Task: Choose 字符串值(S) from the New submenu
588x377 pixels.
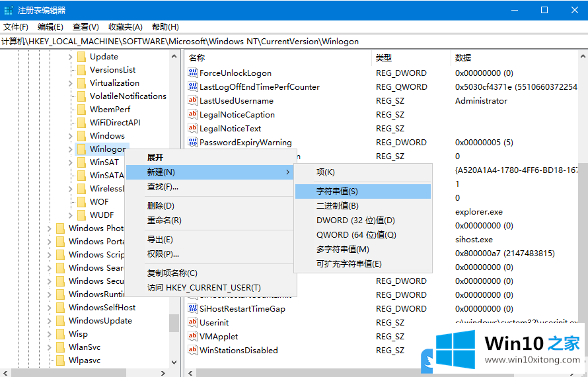Action: tap(337, 191)
